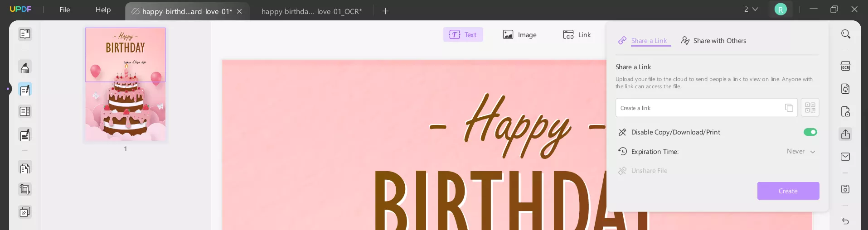Click the user avatar R
868x230 pixels.
781,9
